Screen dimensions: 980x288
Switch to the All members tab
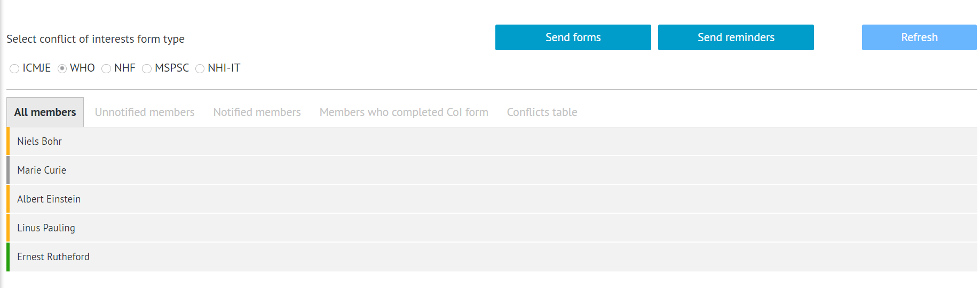click(x=45, y=112)
